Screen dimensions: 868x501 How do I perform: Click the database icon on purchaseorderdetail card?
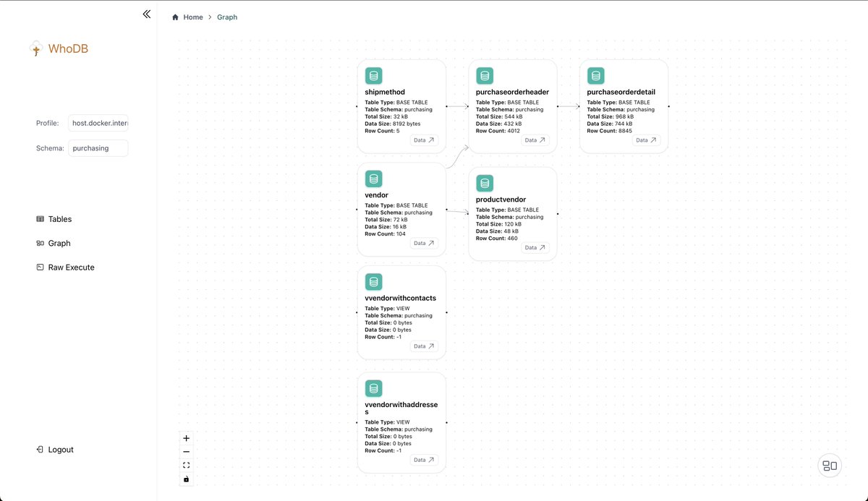point(596,76)
